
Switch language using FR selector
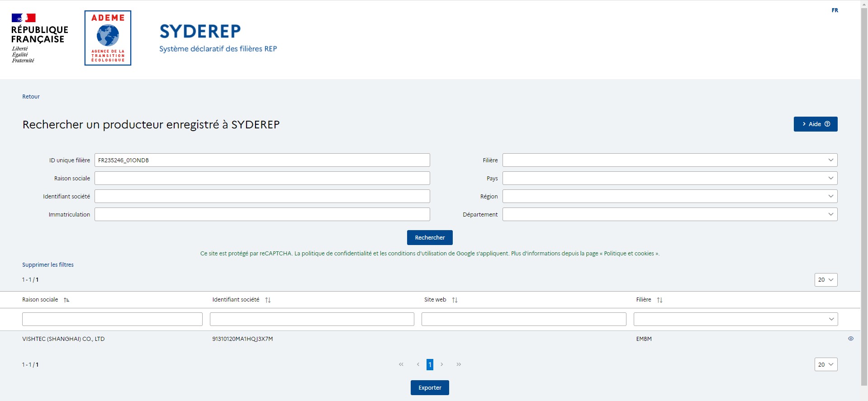pyautogui.click(x=835, y=10)
